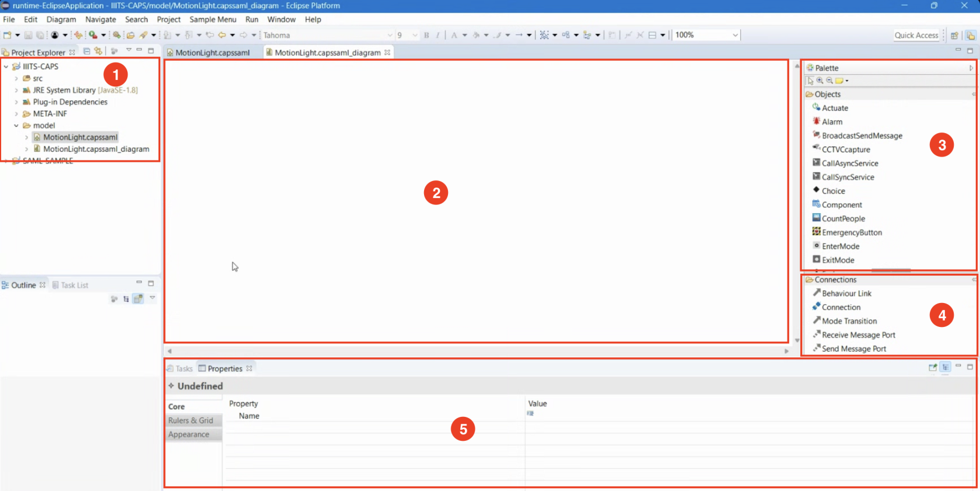Select the EmergencyButton palette object
This screenshot has width=980, height=491.
(x=851, y=232)
